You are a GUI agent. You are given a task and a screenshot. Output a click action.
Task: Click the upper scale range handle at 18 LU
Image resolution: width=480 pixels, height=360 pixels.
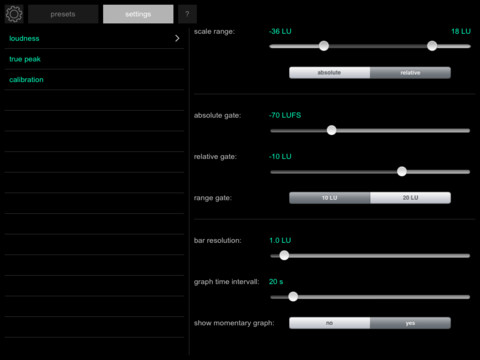432,46
